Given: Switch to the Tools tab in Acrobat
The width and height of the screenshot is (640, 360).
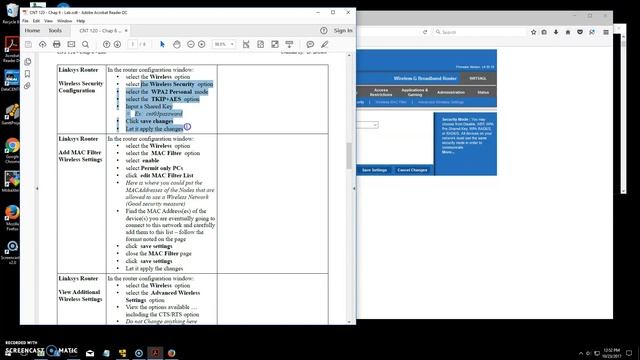Looking at the screenshot, I should click(55, 31).
